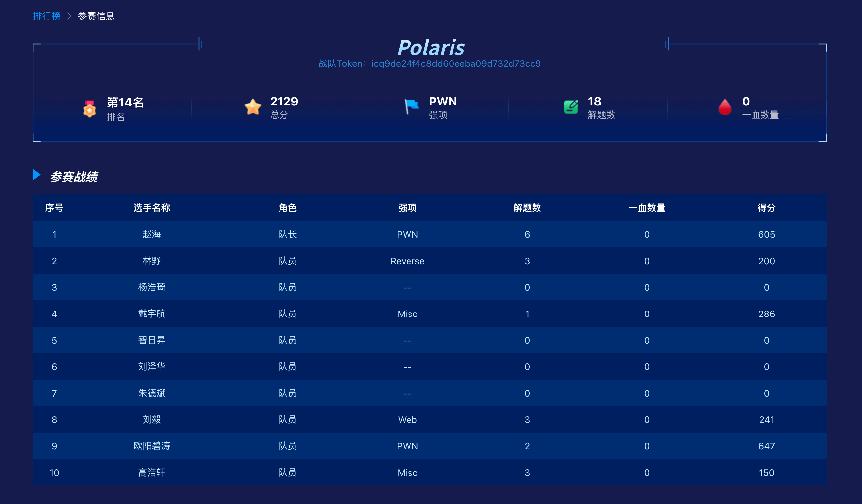862x504 pixels.
Task: Click the medal ranking icon
Action: click(90, 109)
